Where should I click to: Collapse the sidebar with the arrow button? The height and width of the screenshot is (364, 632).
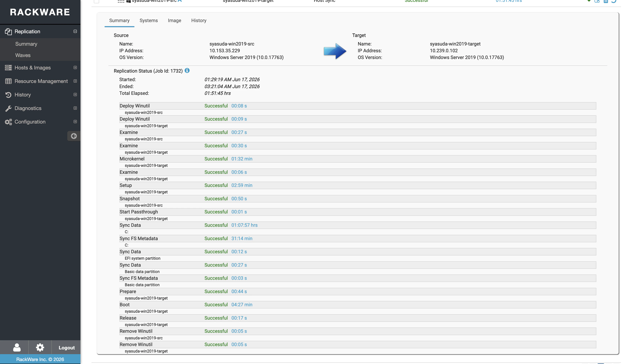[74, 136]
